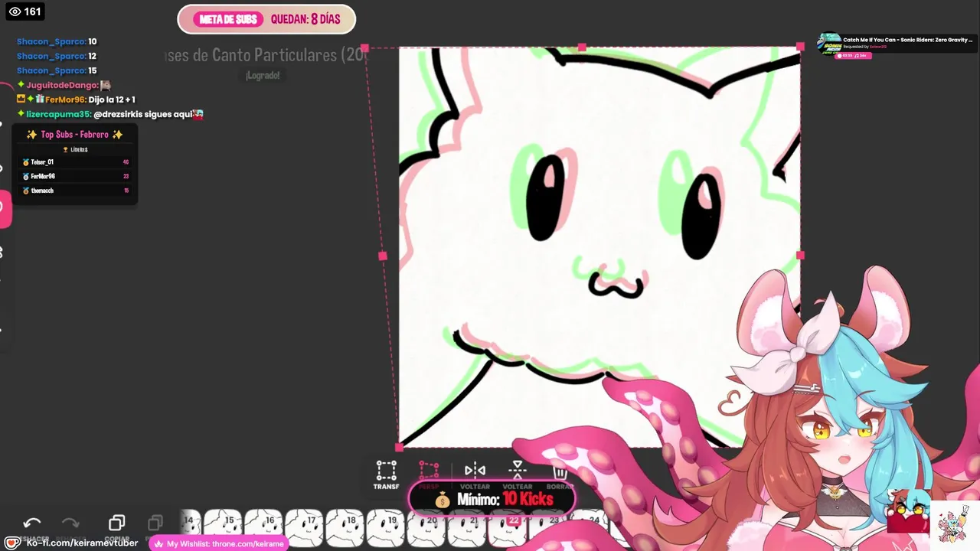980x551 pixels.
Task: Click Shacon_Sparco's message saying 15
Action: [x=57, y=70]
